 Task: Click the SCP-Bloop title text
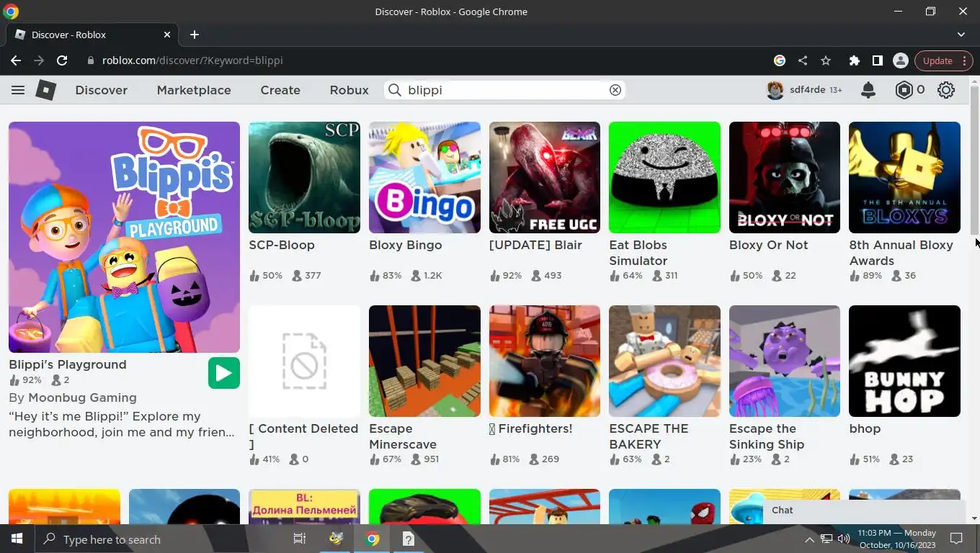pos(282,245)
